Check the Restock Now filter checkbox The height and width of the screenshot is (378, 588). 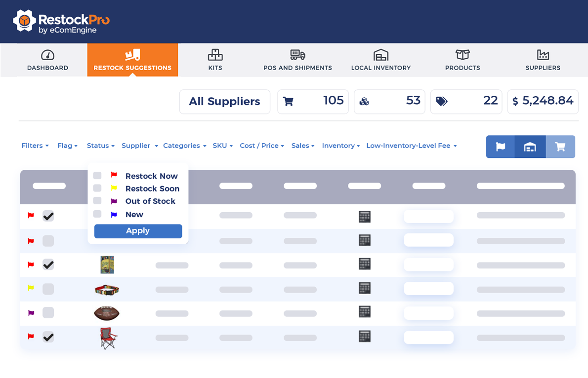point(97,175)
